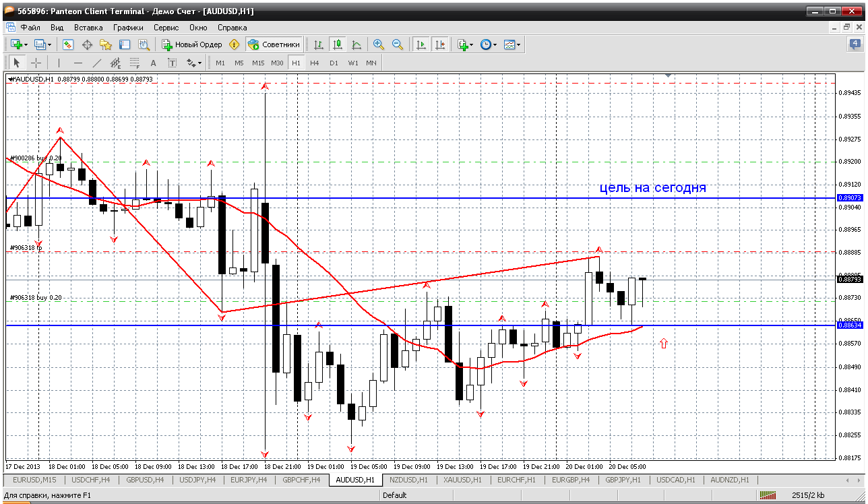Click the connection status bars icon

(x=768, y=495)
